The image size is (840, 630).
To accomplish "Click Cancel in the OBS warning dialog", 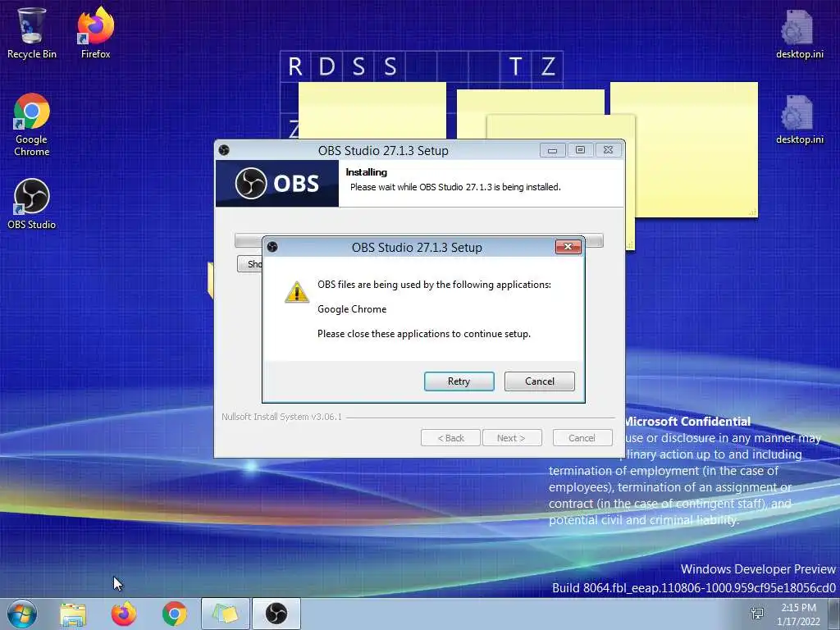I will point(540,381).
